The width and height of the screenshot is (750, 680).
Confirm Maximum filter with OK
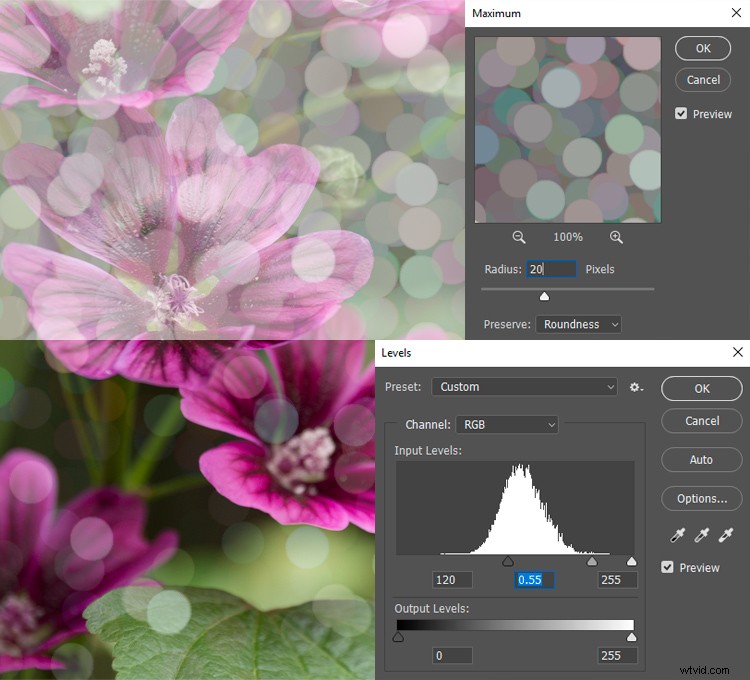[x=703, y=48]
